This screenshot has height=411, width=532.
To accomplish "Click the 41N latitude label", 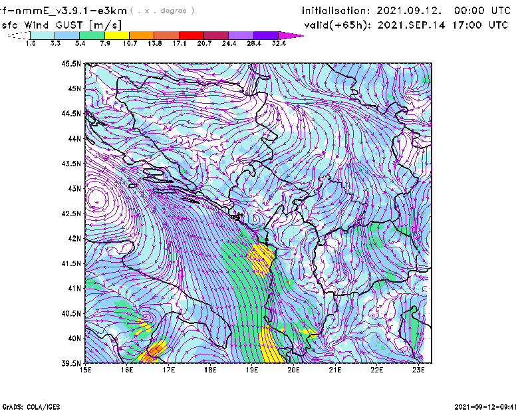I will [x=74, y=289].
